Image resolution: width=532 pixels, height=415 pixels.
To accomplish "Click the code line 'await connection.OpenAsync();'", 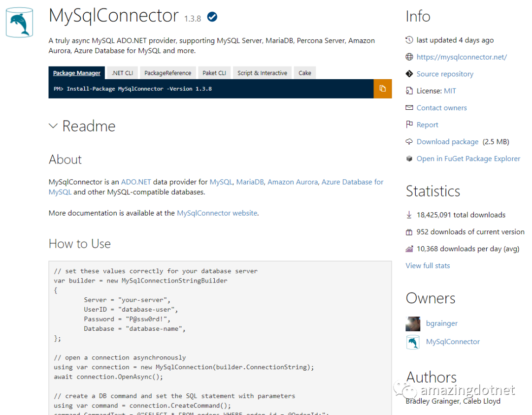I will pyautogui.click(x=108, y=377).
